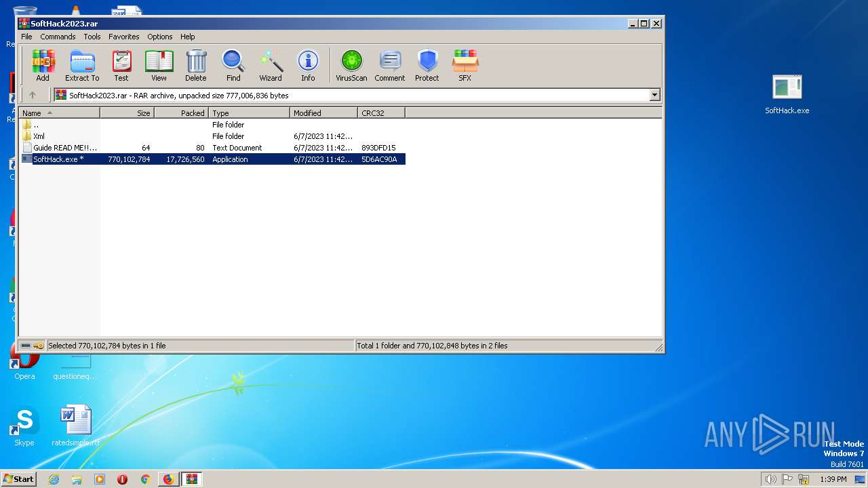Open the archive Comment tool

coord(390,65)
